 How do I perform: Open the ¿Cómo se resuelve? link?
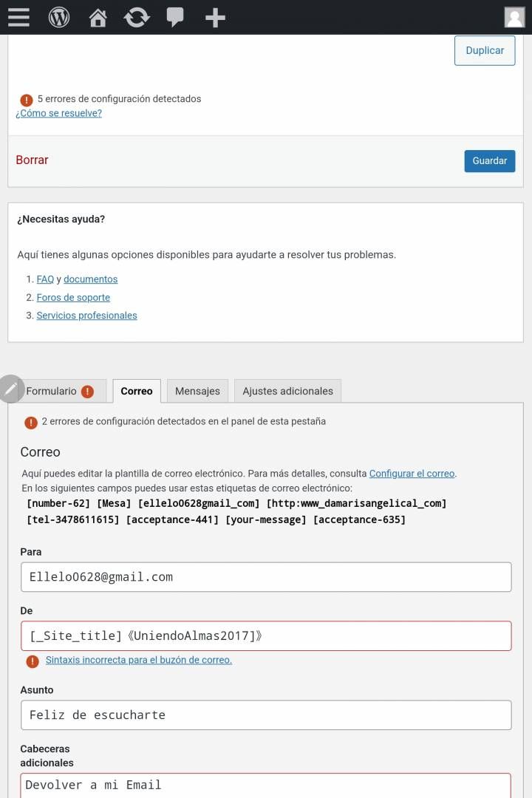pos(58,113)
